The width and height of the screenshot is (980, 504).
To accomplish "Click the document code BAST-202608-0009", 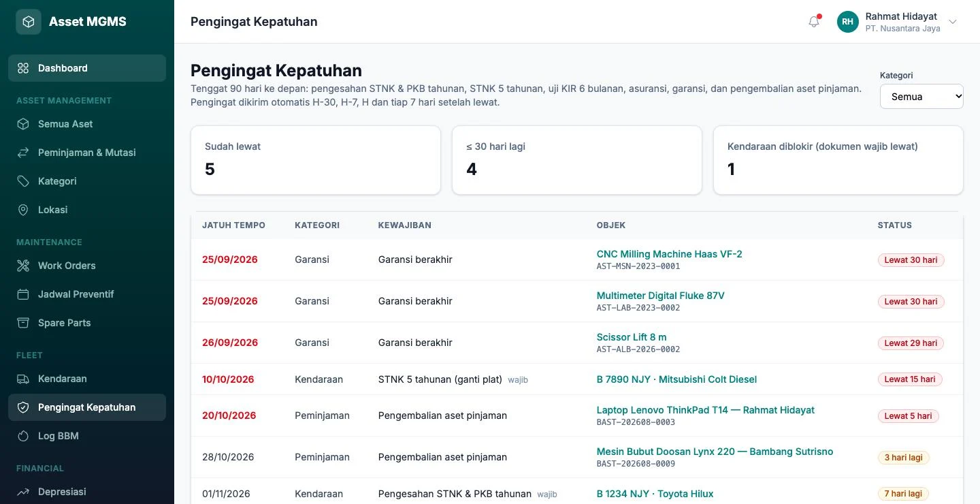I will coord(636,464).
